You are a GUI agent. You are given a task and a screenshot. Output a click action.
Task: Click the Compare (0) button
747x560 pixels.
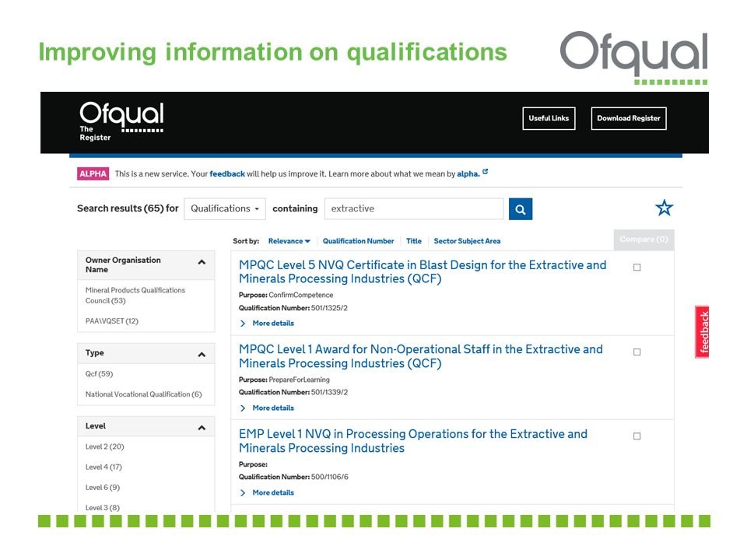(644, 240)
